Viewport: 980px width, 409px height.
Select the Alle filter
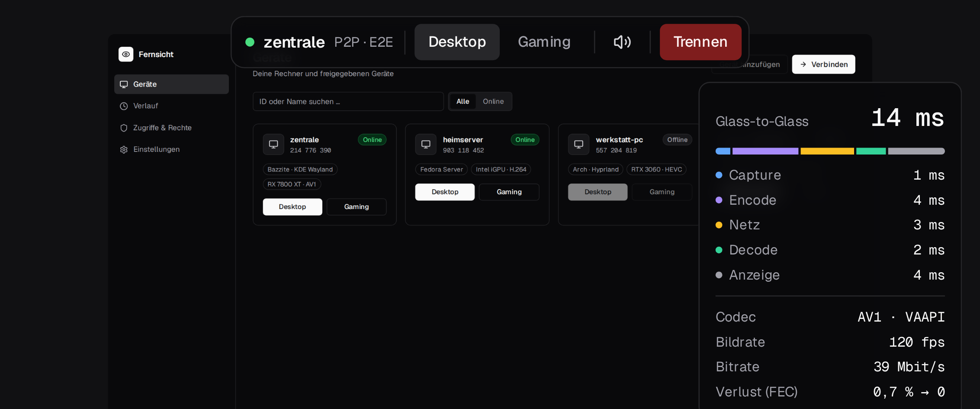463,101
